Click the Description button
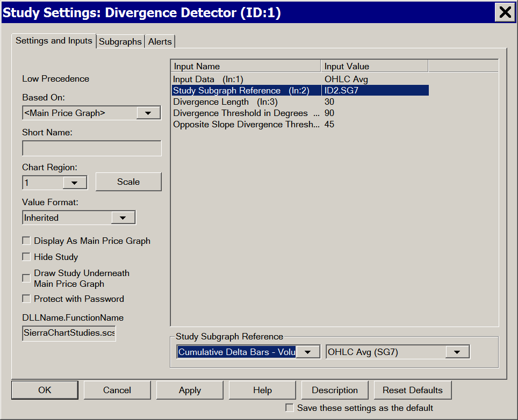The image size is (518, 420). click(x=335, y=390)
